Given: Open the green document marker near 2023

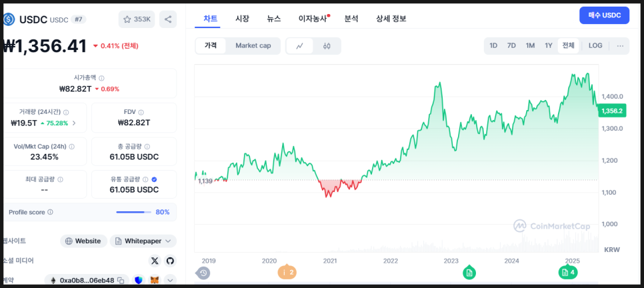Looking at the screenshot, I should point(469,272).
